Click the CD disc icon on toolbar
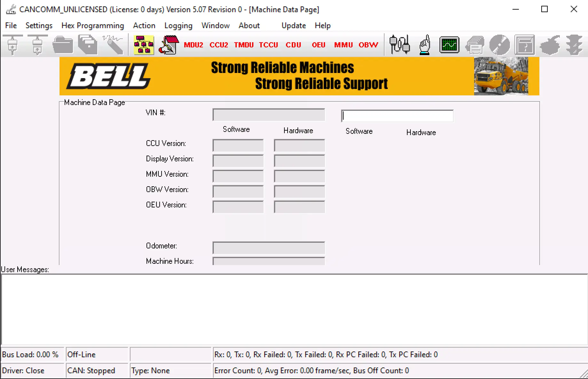This screenshot has width=588, height=379. click(x=500, y=45)
